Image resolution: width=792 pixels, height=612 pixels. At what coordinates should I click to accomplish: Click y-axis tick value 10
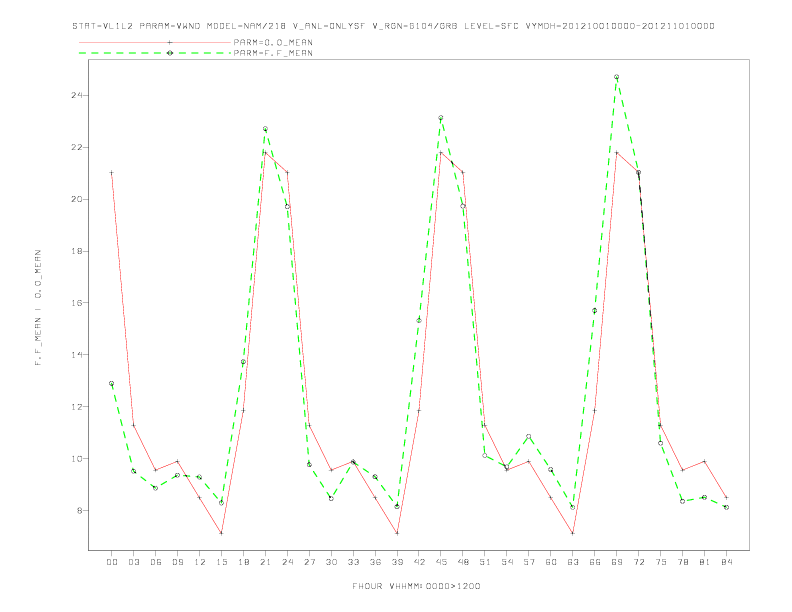tap(77, 458)
